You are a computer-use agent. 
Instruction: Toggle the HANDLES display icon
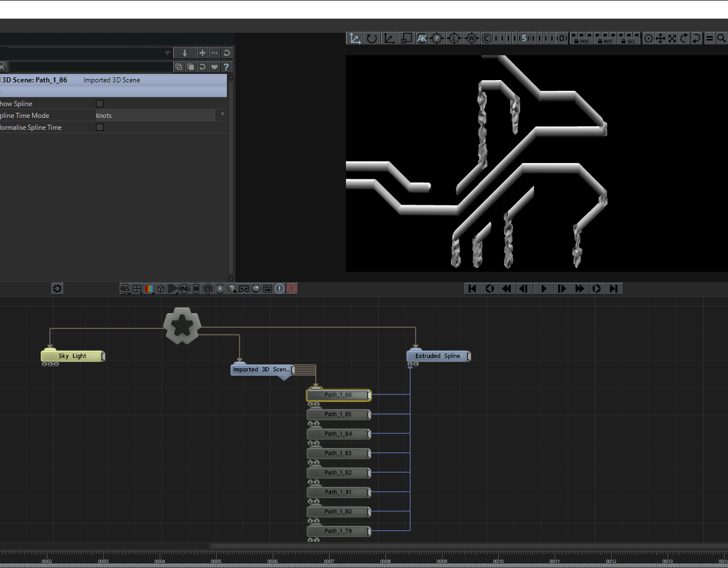click(x=208, y=289)
